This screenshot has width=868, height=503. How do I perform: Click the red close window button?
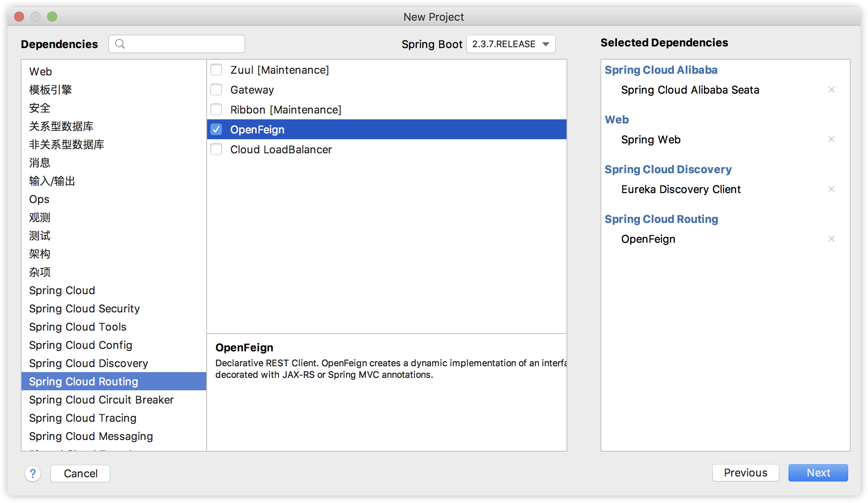[19, 17]
